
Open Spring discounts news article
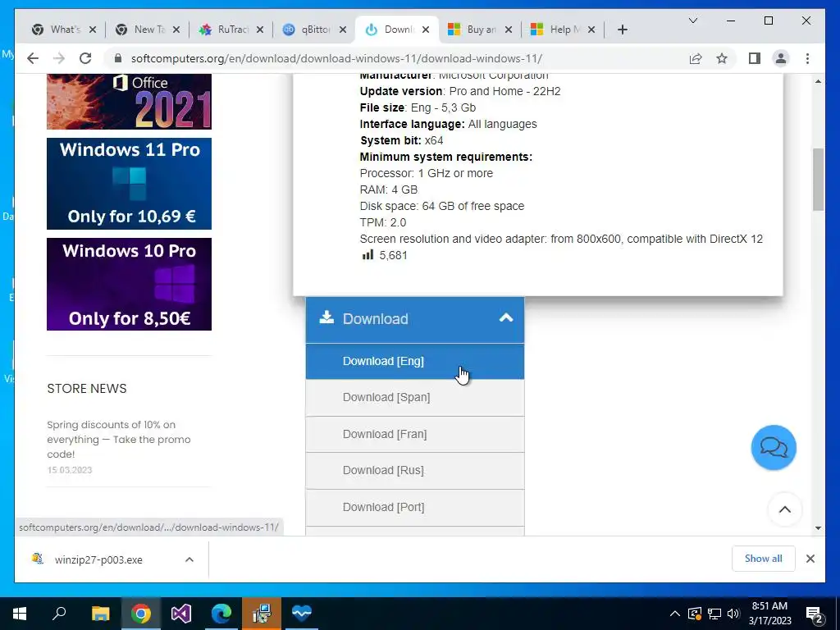pyautogui.click(x=118, y=440)
